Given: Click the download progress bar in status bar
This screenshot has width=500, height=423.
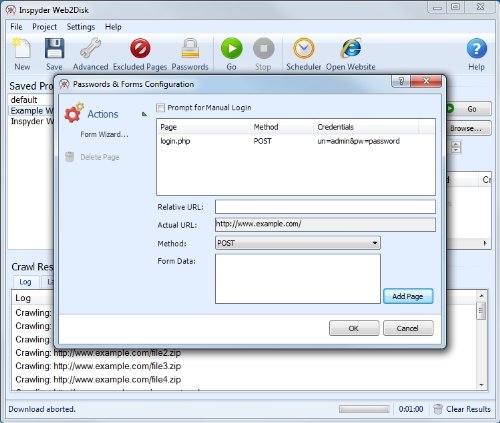Looking at the screenshot, I should click(364, 409).
